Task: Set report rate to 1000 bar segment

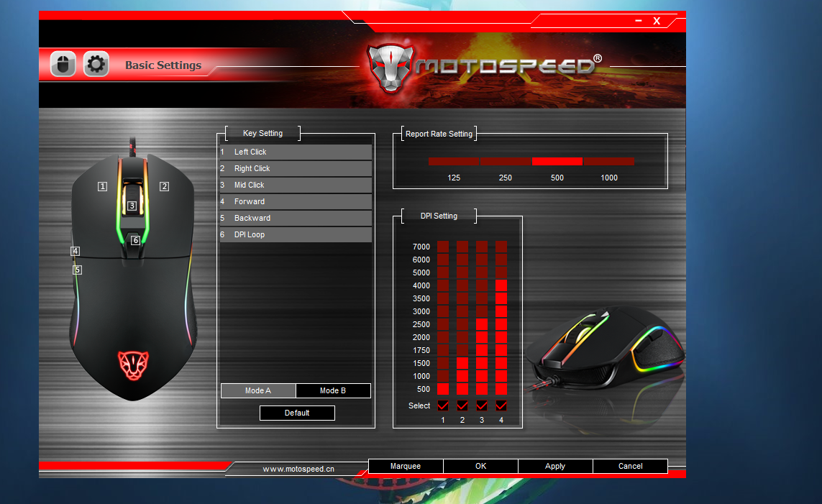Action: point(609,161)
